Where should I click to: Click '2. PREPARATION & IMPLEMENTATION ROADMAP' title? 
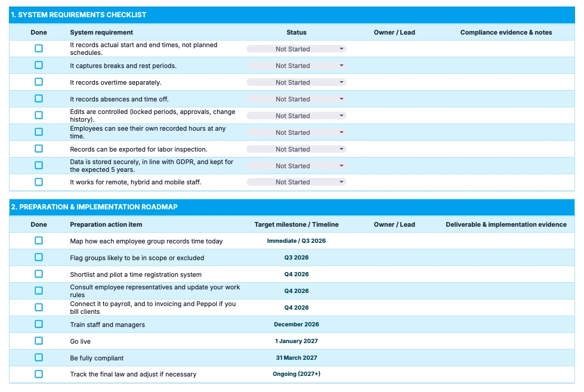coord(94,207)
